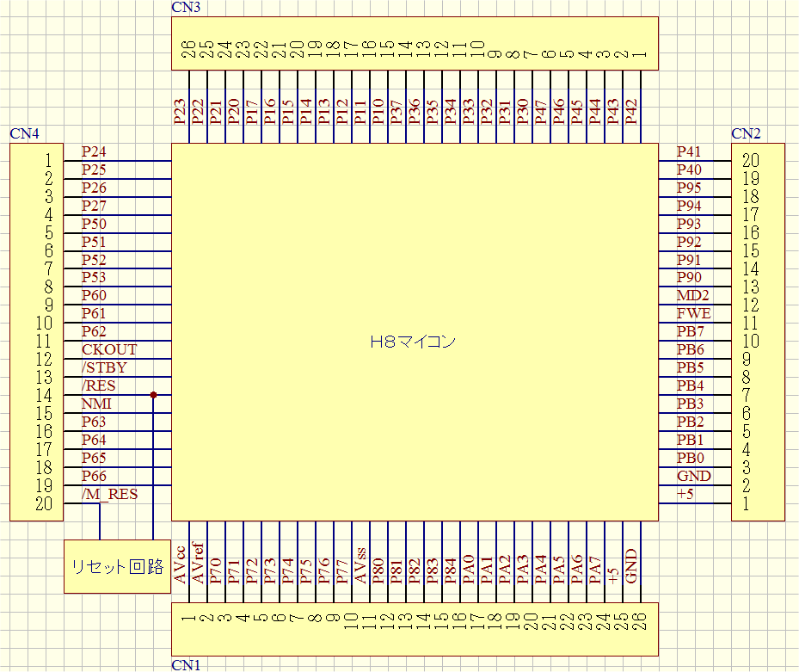799x672 pixels.
Task: Click pin number 26 of connector CN3
Action: point(188,49)
